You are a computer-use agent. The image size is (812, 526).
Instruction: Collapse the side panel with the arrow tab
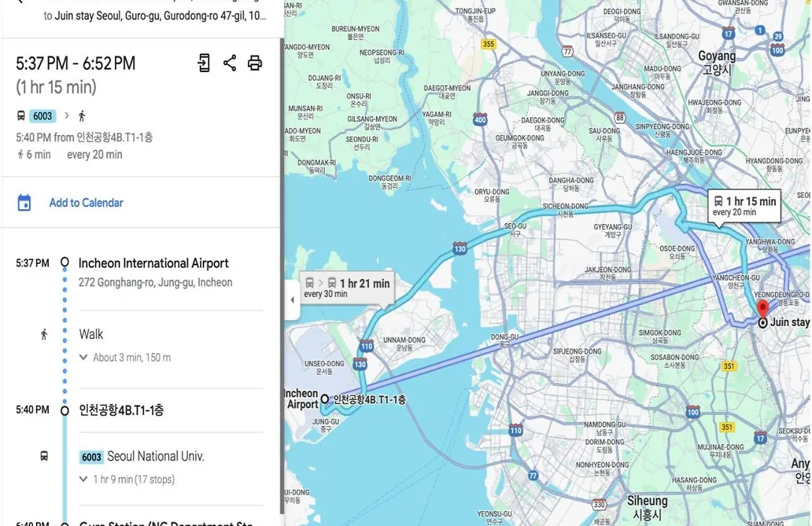tap(292, 299)
